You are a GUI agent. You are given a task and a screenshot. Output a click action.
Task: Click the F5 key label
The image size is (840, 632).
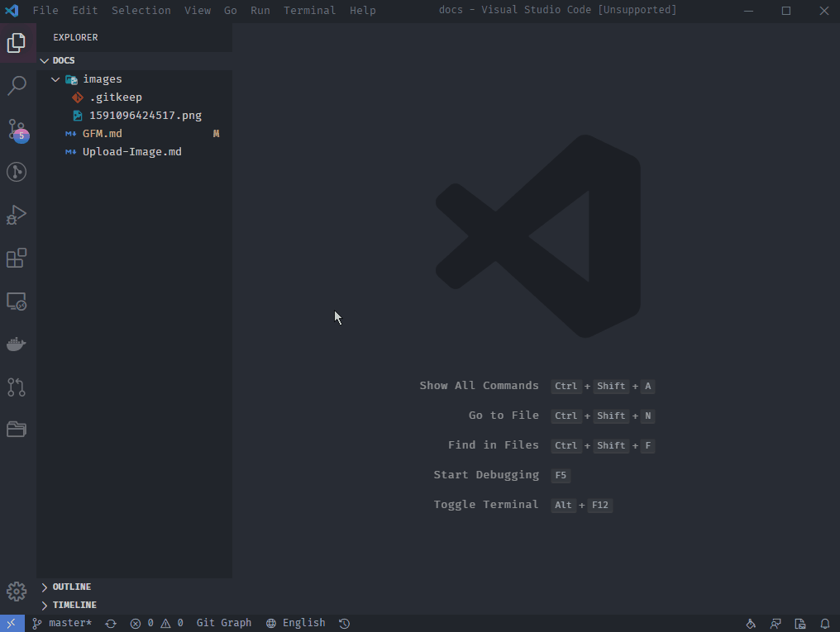[561, 475]
